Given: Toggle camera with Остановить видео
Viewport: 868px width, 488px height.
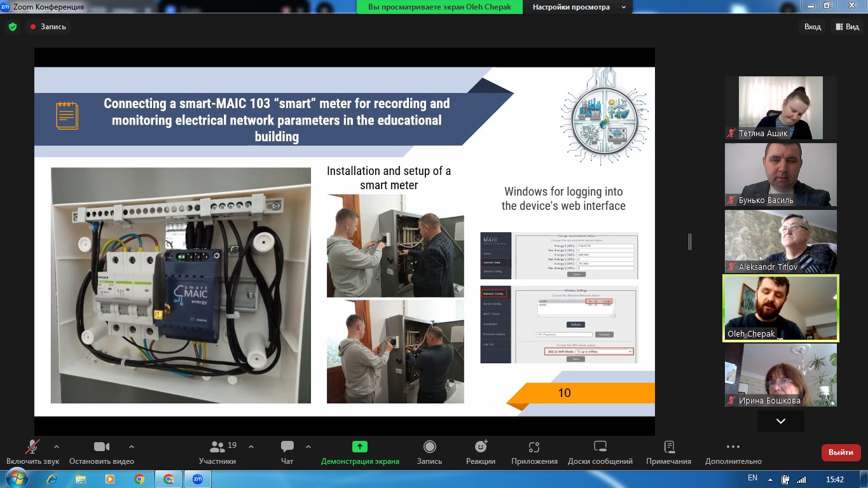Looking at the screenshot, I should click(x=102, y=452).
